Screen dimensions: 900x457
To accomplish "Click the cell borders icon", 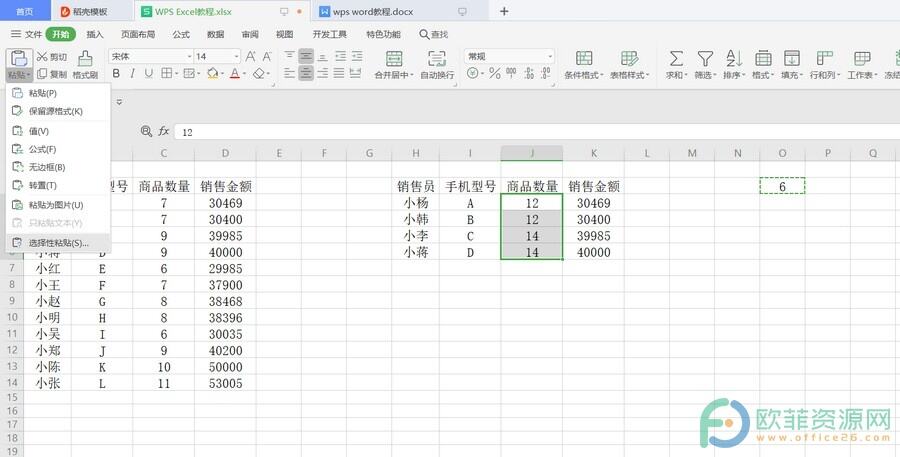I will (166, 73).
